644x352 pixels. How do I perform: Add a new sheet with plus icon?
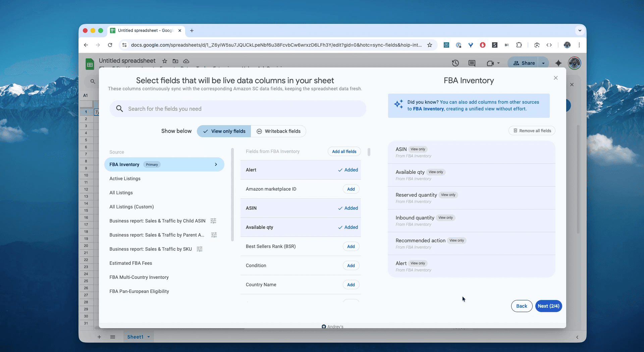[x=99, y=337]
